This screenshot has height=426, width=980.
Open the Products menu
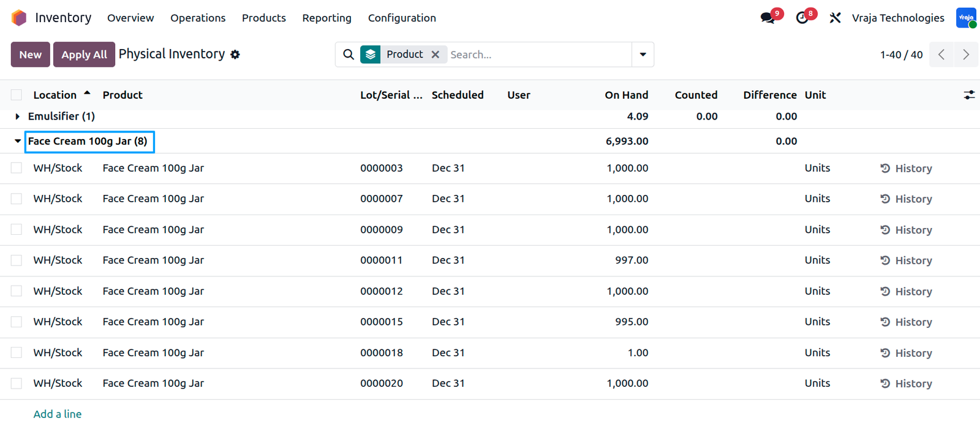pos(264,18)
